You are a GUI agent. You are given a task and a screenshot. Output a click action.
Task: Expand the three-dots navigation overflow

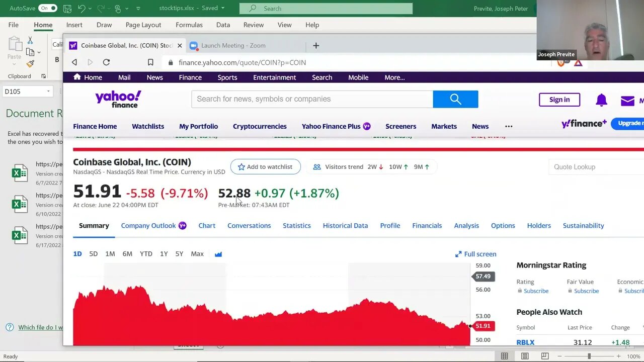[x=509, y=126]
